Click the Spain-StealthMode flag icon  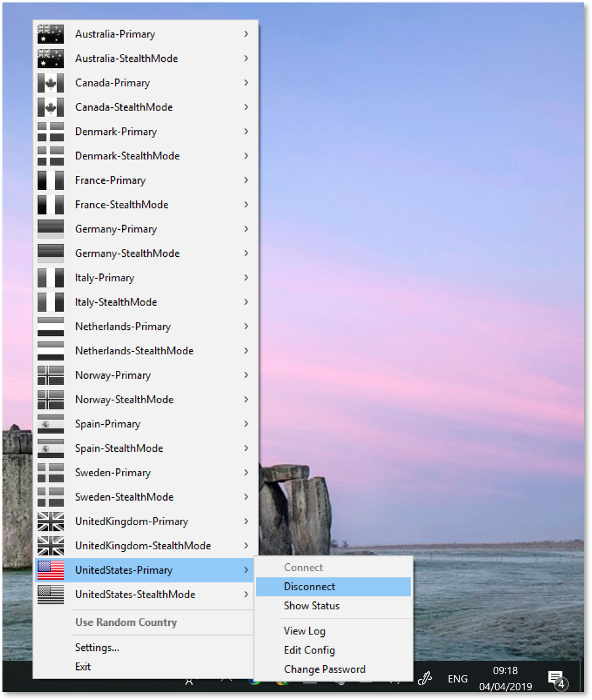50,448
